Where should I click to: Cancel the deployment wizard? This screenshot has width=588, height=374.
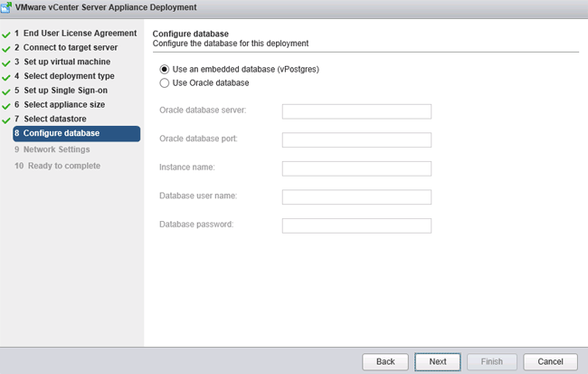coord(550,361)
